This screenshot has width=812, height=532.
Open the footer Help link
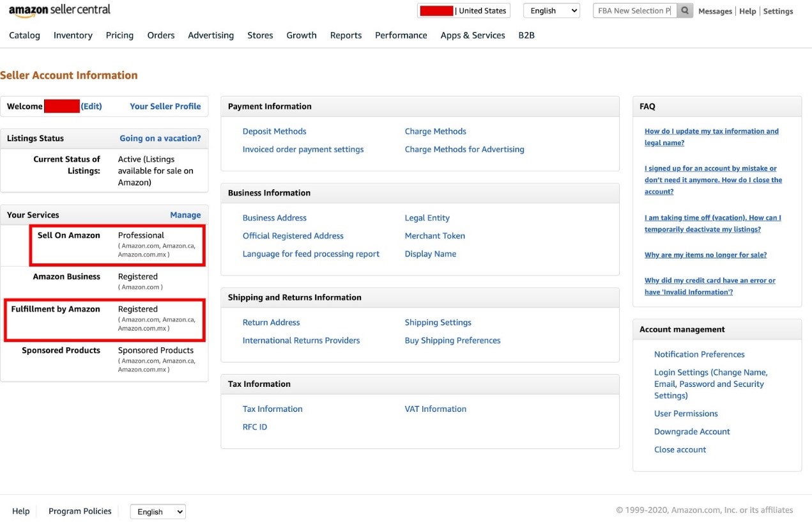[x=21, y=511]
